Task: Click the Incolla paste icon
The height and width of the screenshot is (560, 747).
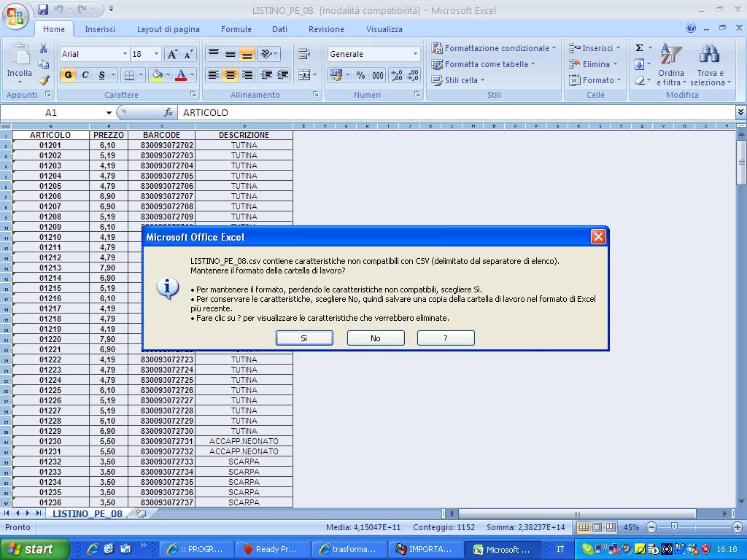Action: (20, 55)
